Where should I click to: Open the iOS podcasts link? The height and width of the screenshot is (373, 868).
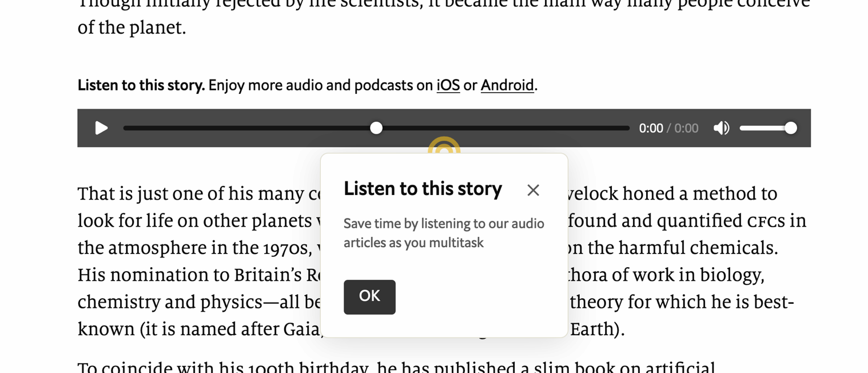pos(447,85)
